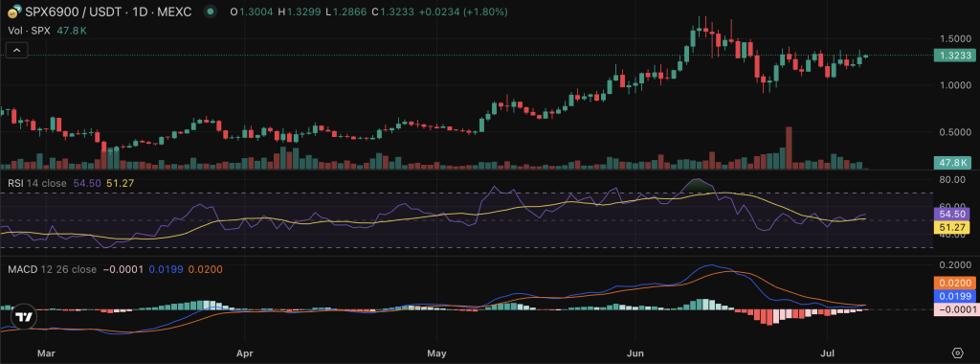Click the close price C1.3233 readout
Viewport: 980px width, 364px height.
tap(393, 11)
